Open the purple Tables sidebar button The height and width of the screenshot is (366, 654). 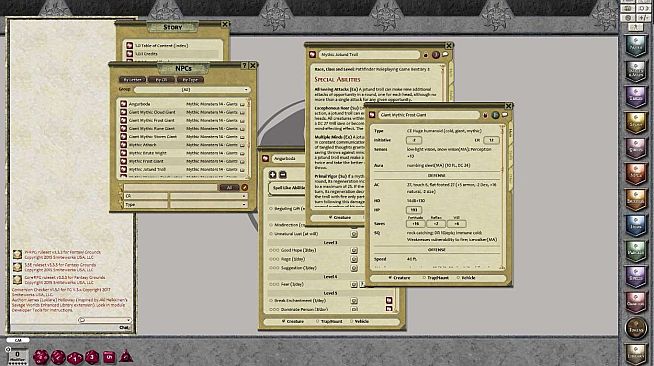point(636,97)
